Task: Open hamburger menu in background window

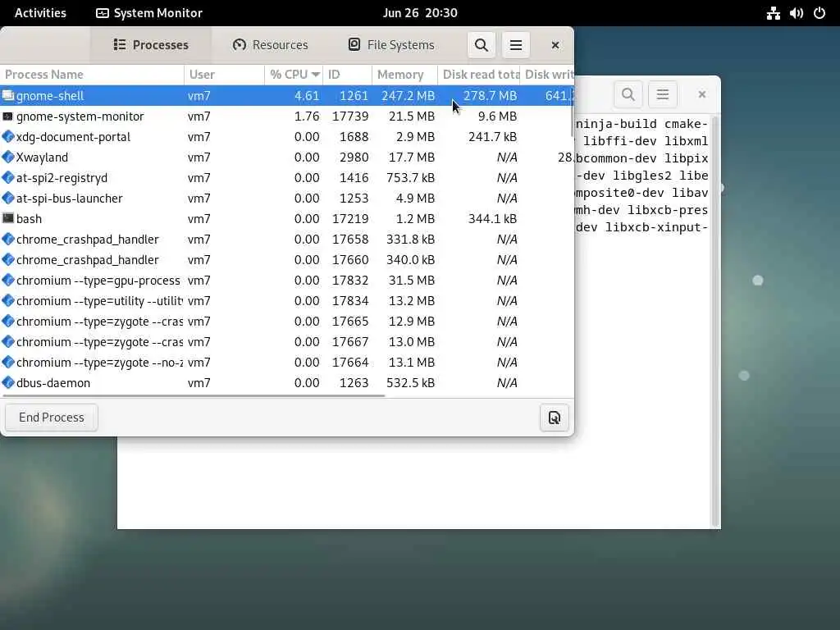Action: coord(663,95)
